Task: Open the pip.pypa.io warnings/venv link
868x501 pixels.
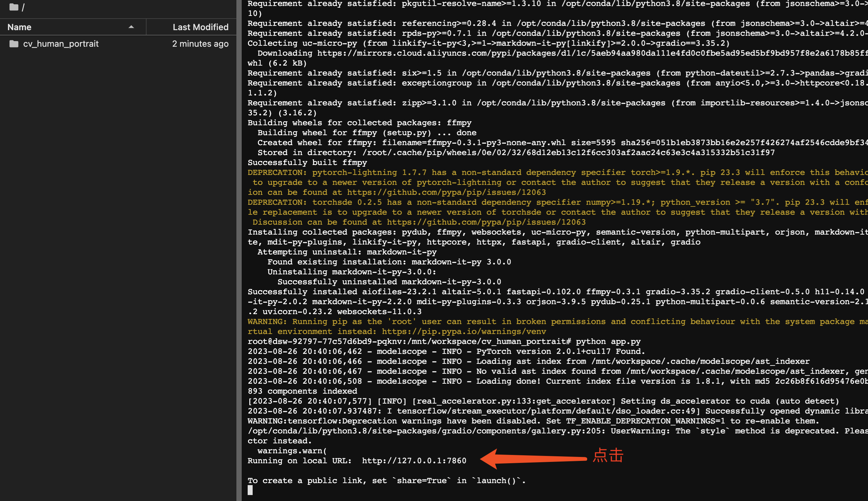Action: point(464,332)
